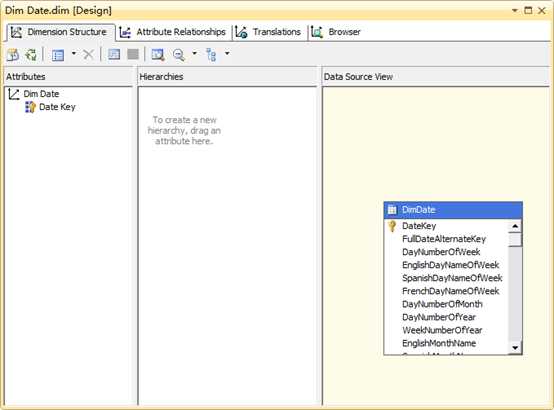Click the DateKey key icon
The image size is (554, 410).
coord(392,226)
